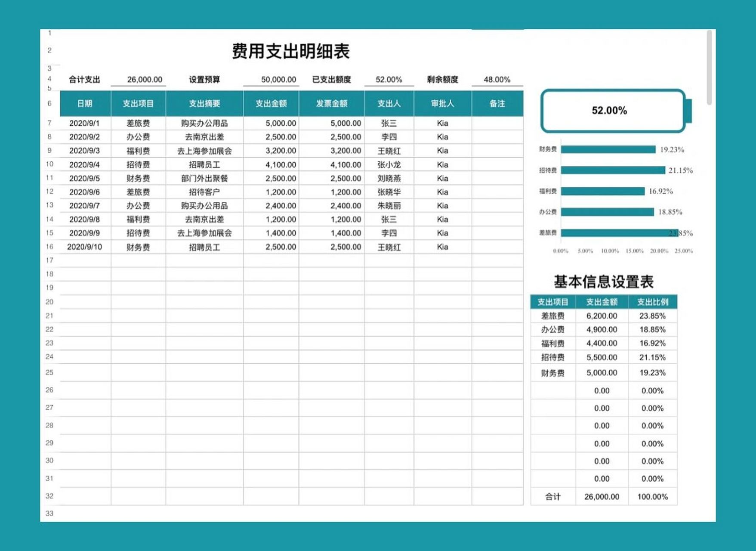Click the 52.00% battery progress indicator

(x=610, y=110)
